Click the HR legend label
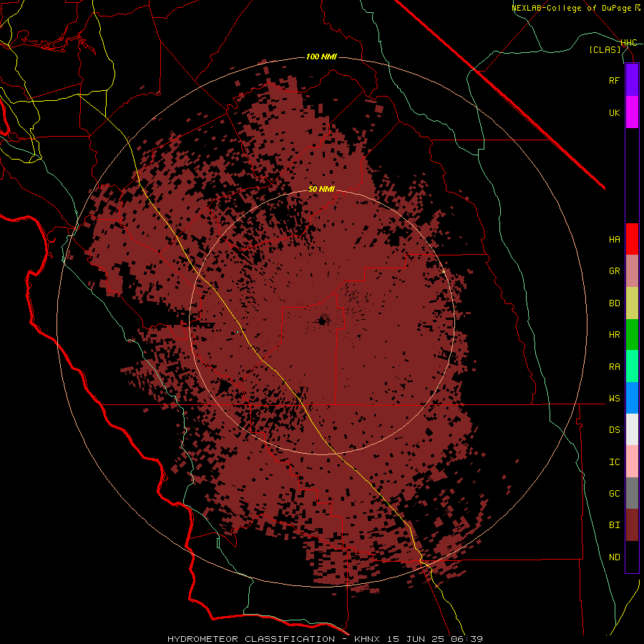644x644 pixels. (614, 335)
